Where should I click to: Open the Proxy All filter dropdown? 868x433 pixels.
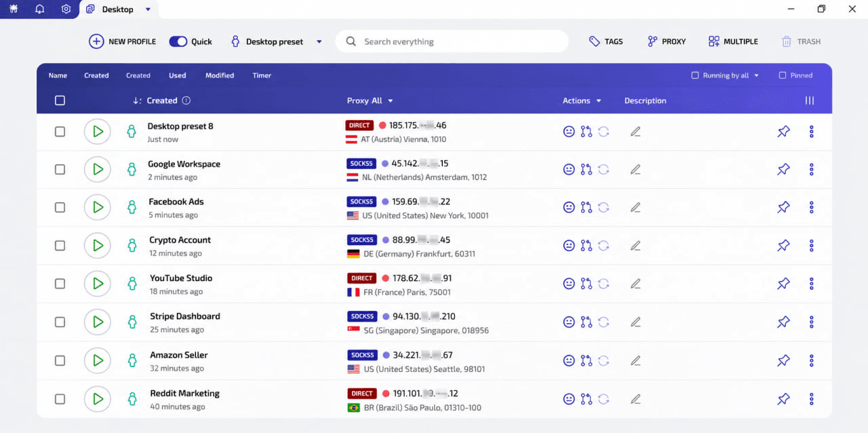point(370,100)
